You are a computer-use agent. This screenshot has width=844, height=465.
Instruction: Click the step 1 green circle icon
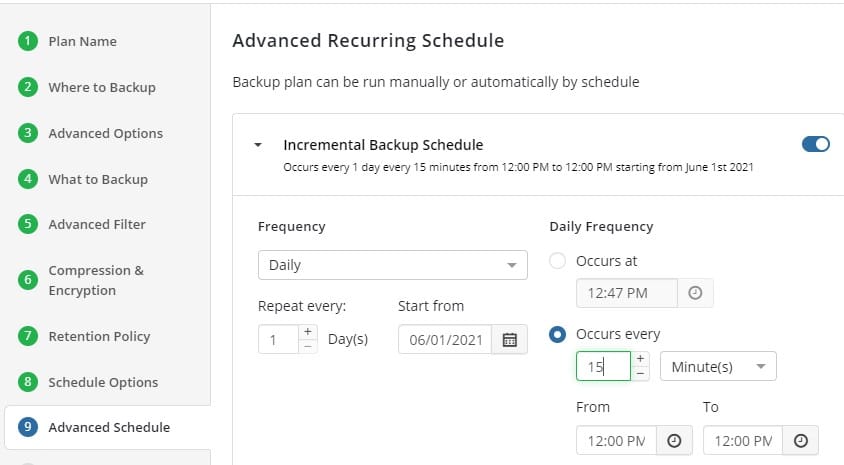click(x=28, y=41)
